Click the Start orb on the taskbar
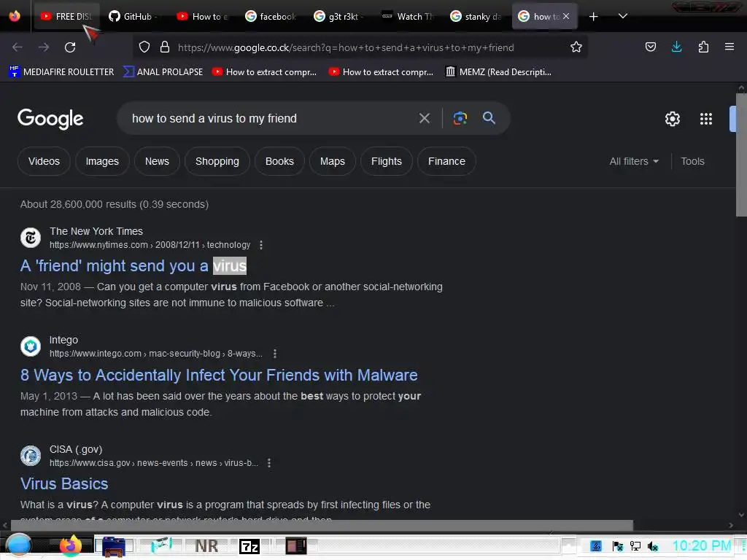The image size is (747, 560). (x=18, y=545)
